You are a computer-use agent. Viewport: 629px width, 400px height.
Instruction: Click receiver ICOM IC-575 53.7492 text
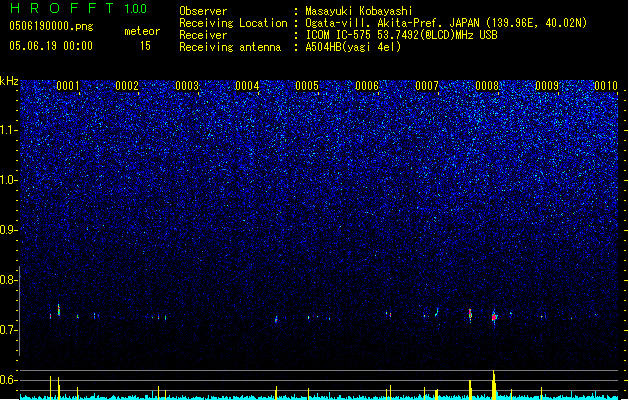pyautogui.click(x=401, y=35)
